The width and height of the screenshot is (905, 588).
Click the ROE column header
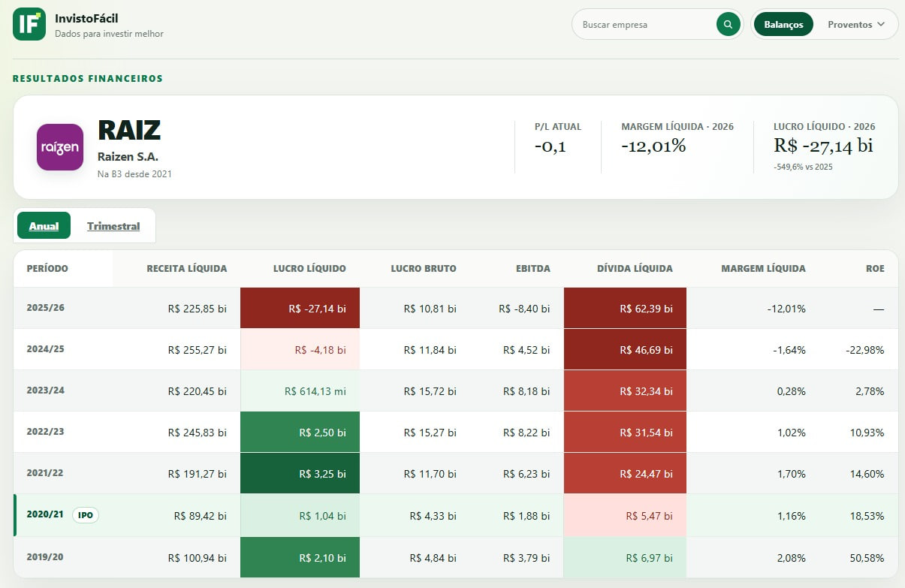(875, 268)
